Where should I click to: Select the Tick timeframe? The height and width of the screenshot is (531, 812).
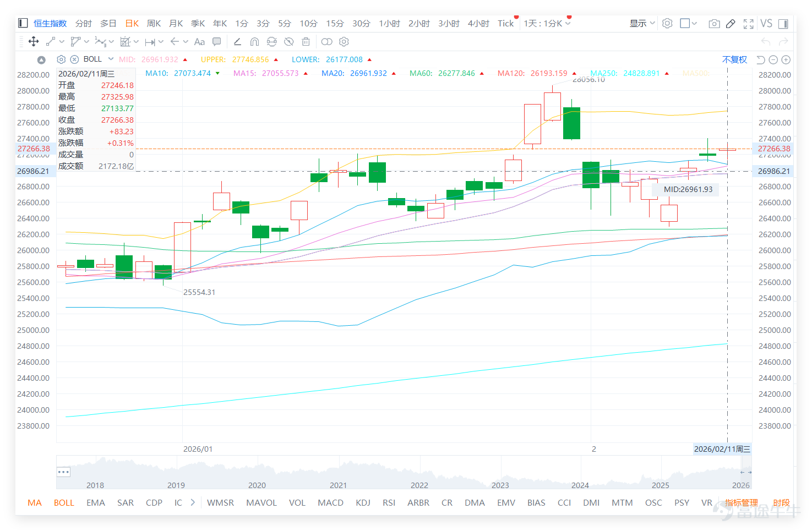(506, 23)
